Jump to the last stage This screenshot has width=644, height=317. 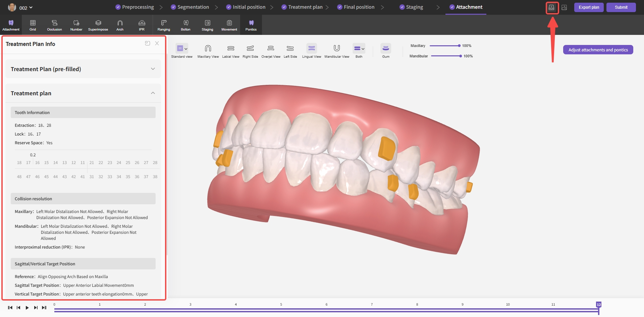[44, 308]
